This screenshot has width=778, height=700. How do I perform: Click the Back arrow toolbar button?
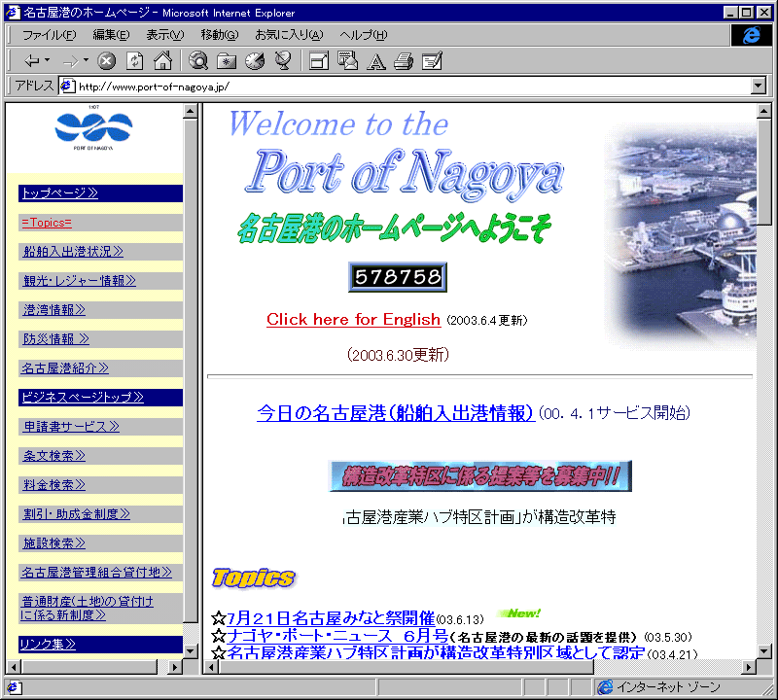(x=32, y=61)
